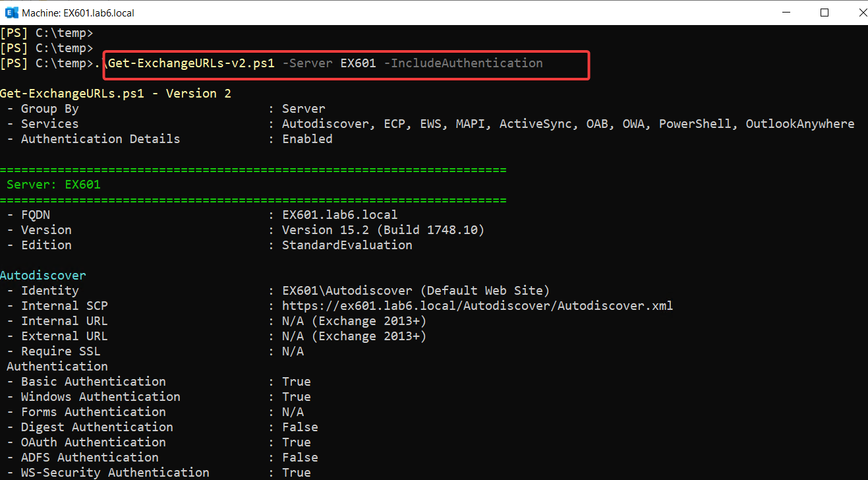This screenshot has width=868, height=480.
Task: Click "OutlookAnywhere" in the Services list
Action: 800,124
